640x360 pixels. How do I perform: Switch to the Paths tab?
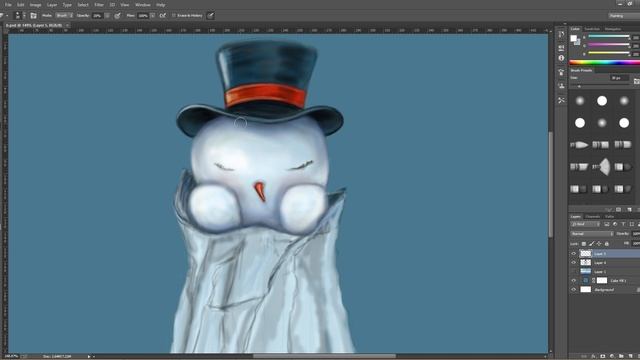coord(609,217)
